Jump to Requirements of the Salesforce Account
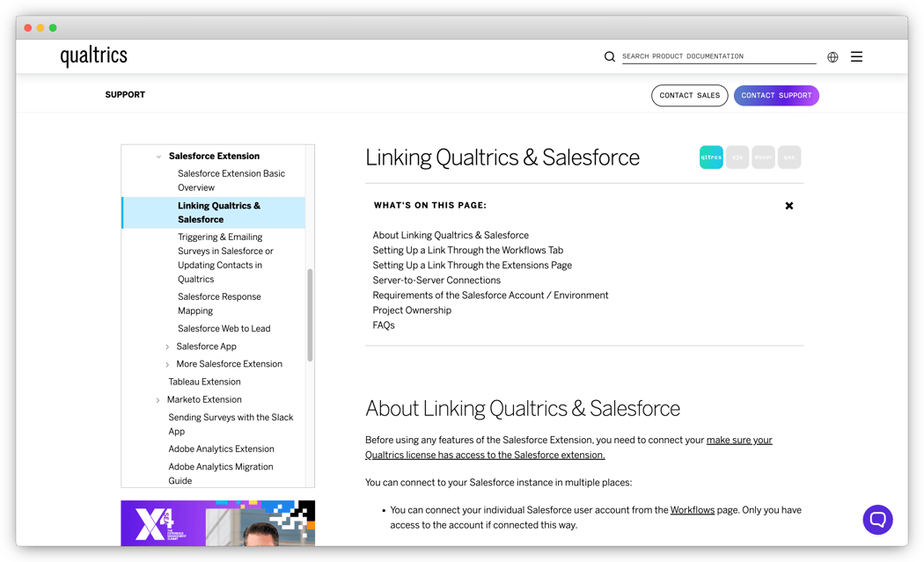924x562 pixels. point(490,296)
